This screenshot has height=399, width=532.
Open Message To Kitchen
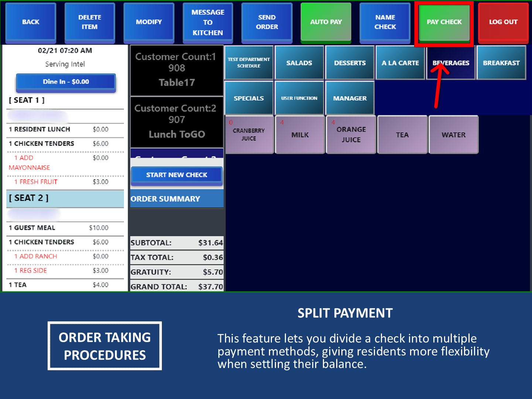pos(208,23)
